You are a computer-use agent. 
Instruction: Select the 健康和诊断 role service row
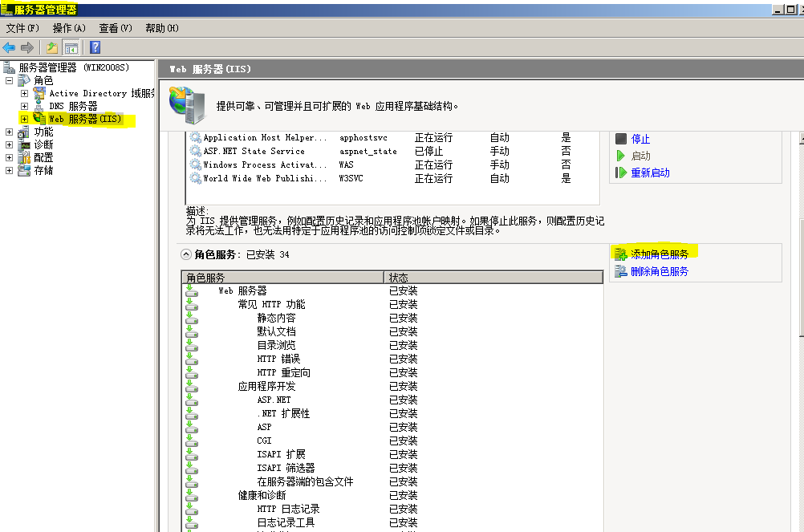[x=392, y=495]
